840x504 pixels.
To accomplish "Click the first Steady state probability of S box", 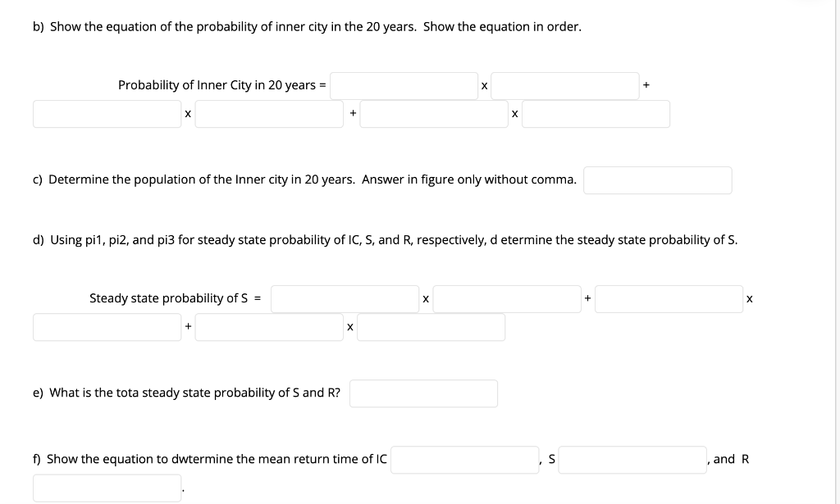I will (345, 298).
